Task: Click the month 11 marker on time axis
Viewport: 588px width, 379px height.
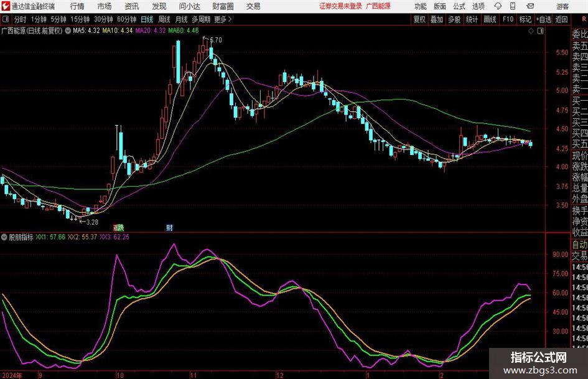Action: [193, 375]
